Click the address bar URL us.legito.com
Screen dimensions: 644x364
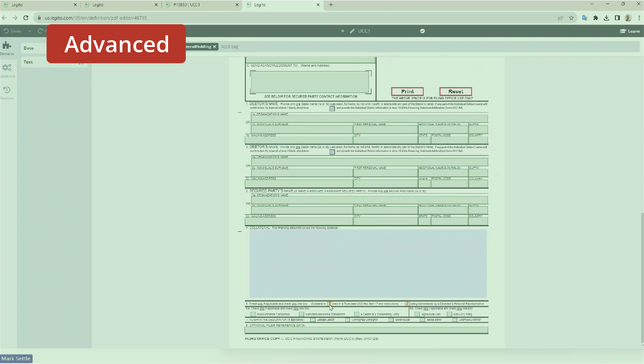click(96, 18)
